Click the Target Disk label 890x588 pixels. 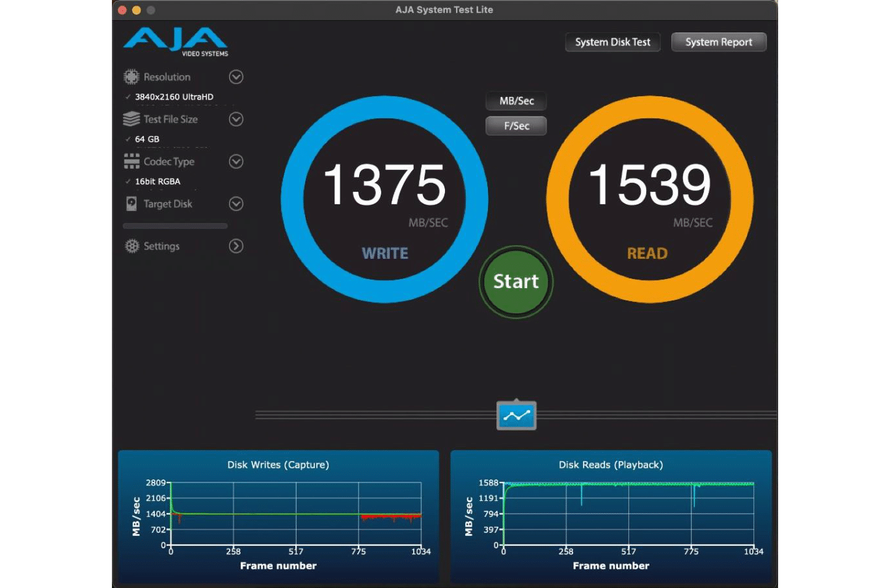point(168,204)
